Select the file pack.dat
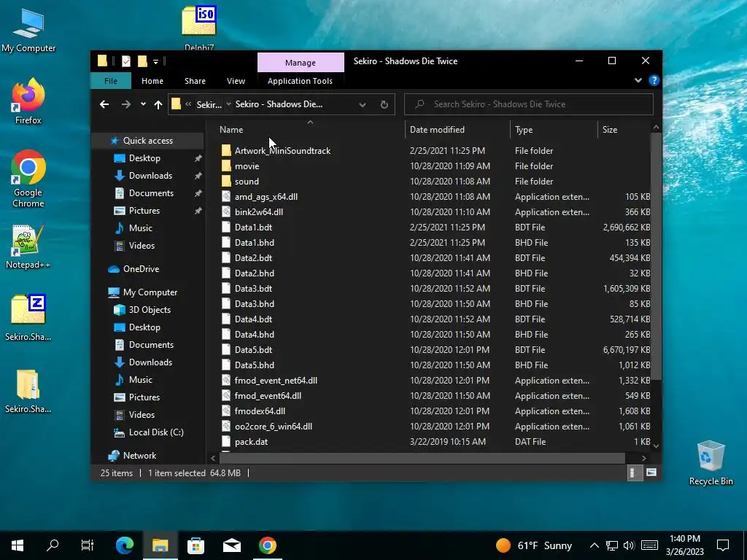 point(251,441)
